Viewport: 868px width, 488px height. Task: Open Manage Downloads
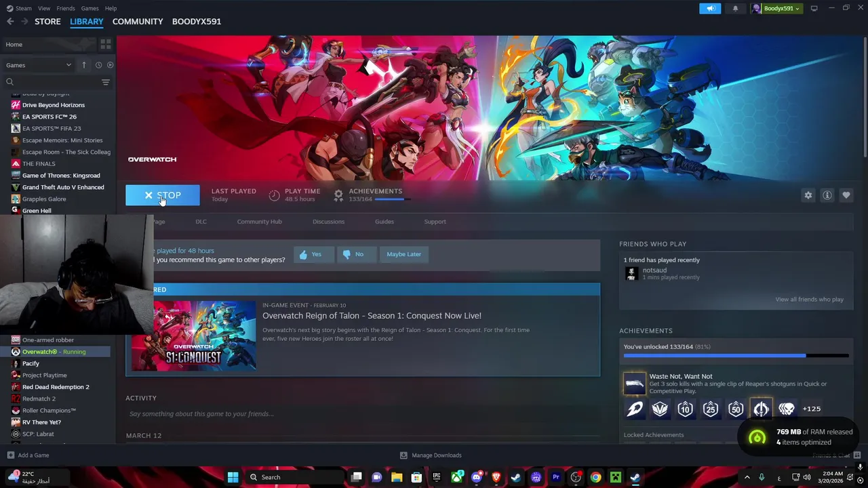(x=431, y=455)
